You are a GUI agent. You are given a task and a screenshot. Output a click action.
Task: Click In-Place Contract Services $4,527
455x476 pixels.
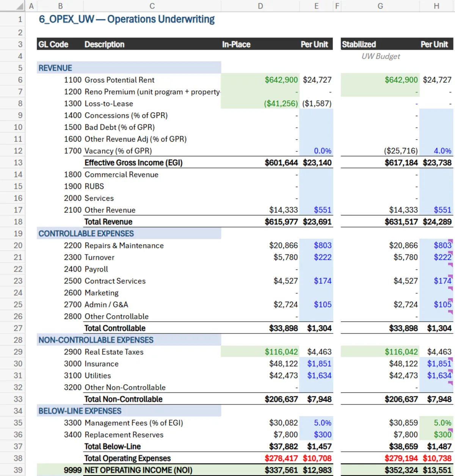(x=286, y=281)
